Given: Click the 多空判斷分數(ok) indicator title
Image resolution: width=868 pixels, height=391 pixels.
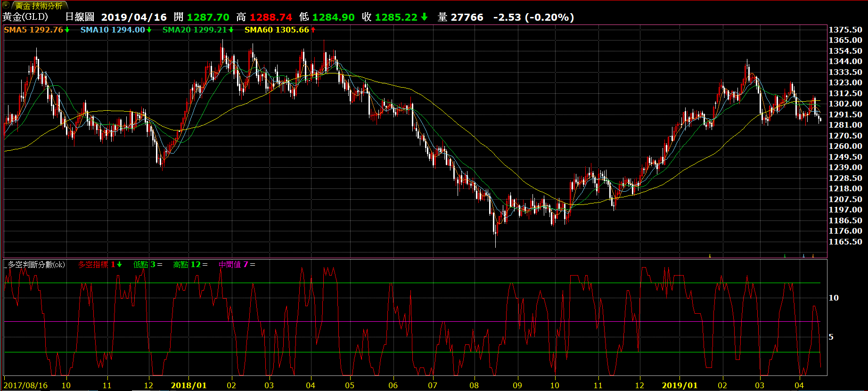Looking at the screenshot, I should tap(36, 265).
